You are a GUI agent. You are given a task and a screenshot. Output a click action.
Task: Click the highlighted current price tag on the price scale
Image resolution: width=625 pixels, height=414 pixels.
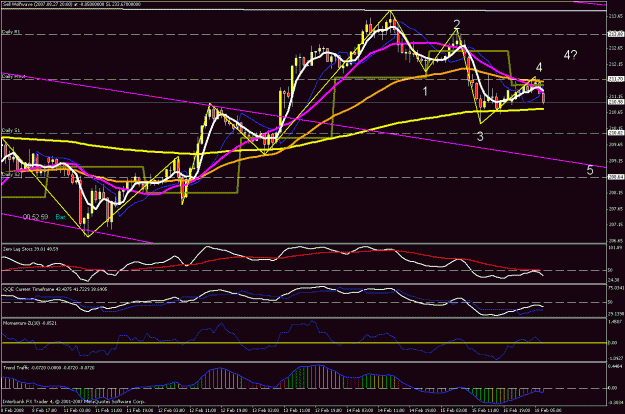point(616,102)
